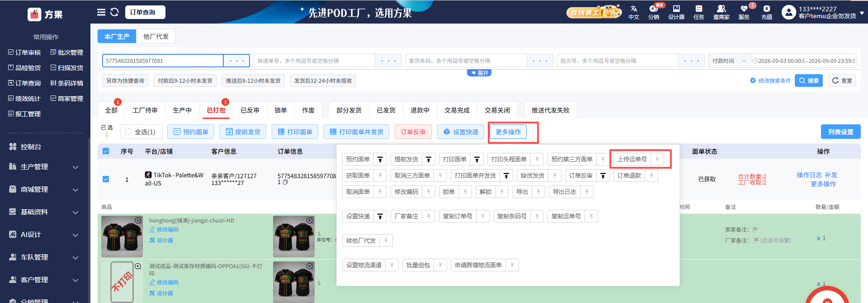Click the 更多操作 button
This screenshot has height=303, width=868.
point(508,132)
